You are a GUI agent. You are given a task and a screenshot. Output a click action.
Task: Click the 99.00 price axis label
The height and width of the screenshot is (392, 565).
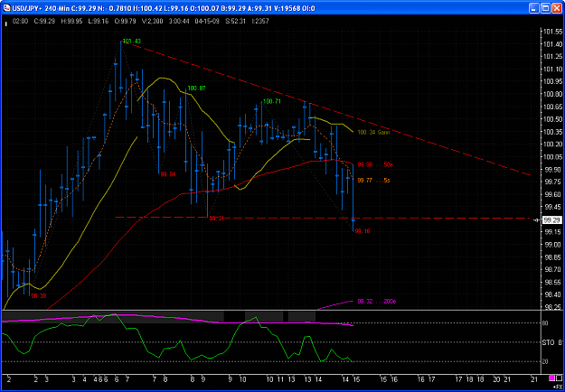click(x=551, y=245)
